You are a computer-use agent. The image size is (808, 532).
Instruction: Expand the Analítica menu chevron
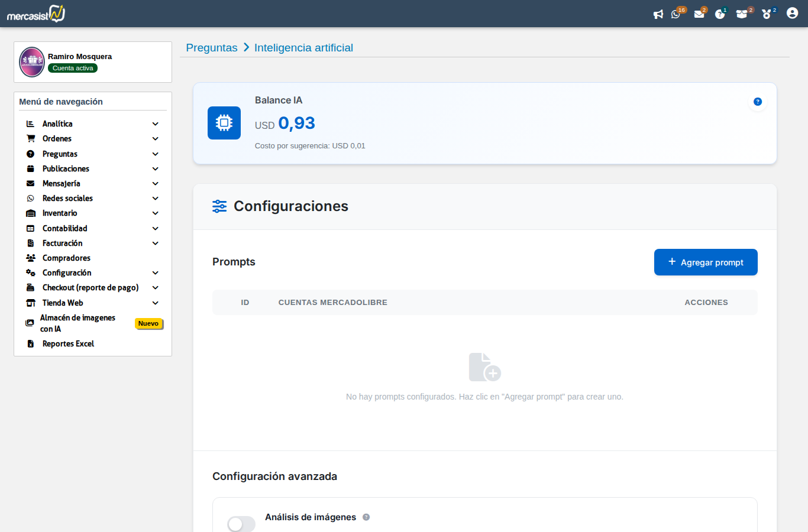156,124
